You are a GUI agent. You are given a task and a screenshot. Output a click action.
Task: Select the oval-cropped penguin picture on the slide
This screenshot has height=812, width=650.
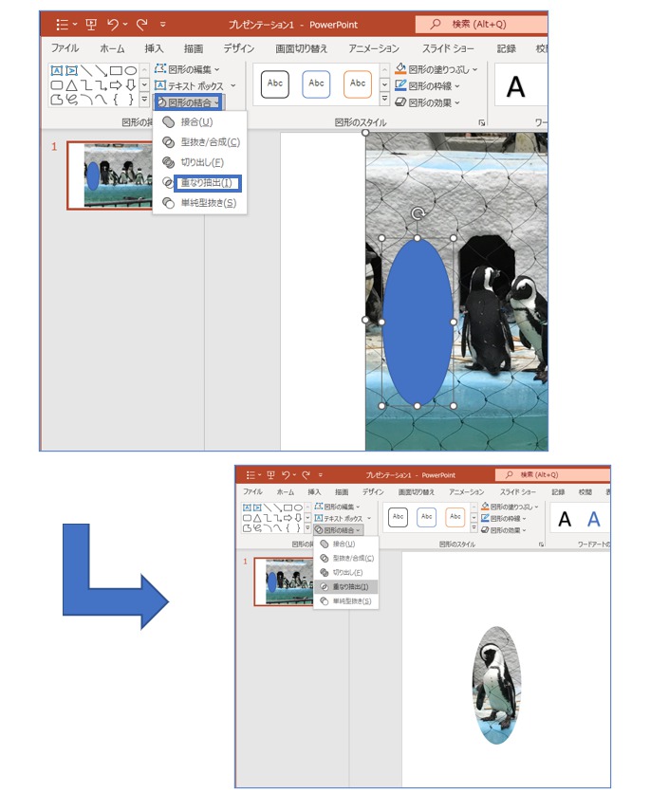point(496,685)
